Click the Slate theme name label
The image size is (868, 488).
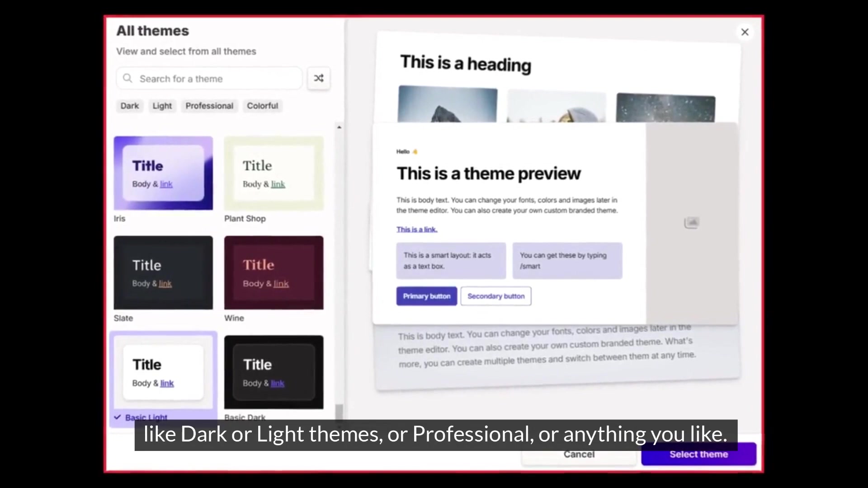point(123,318)
